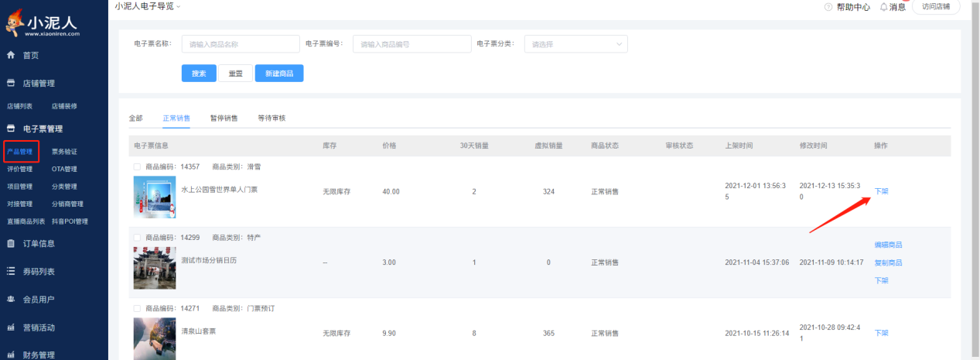
Task: Tick the checkbox for product 14299
Action: [137, 238]
